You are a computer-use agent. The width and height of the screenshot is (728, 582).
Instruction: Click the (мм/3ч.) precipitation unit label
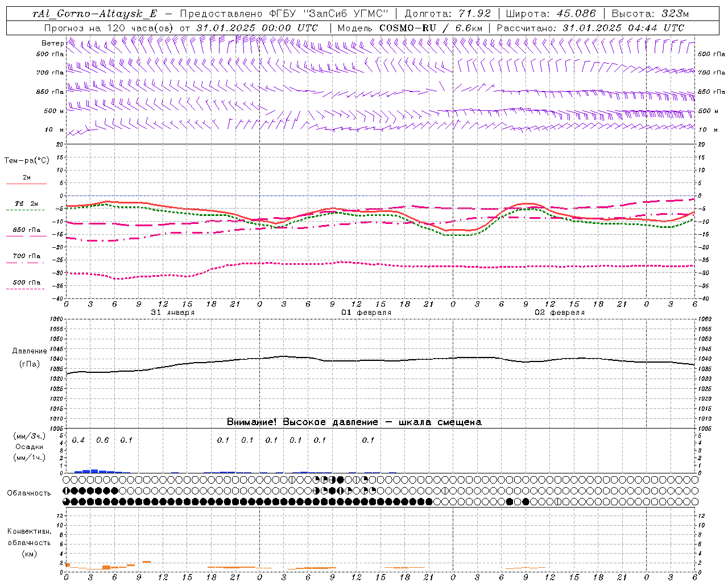click(x=30, y=436)
